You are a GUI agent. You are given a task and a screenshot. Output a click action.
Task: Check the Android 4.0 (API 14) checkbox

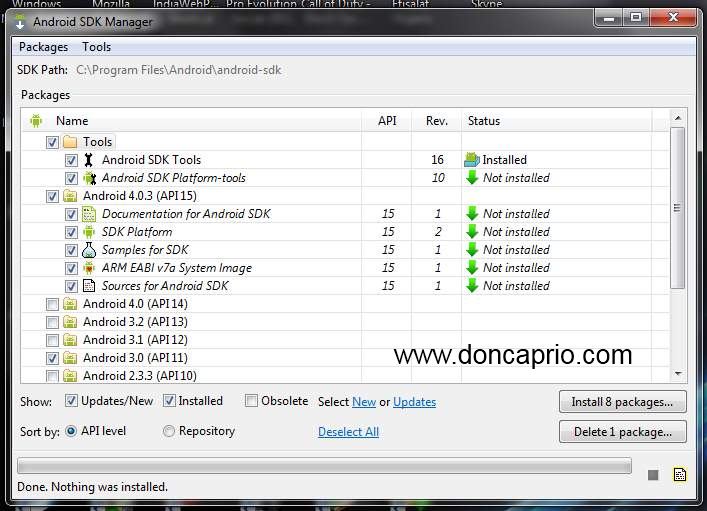(52, 304)
